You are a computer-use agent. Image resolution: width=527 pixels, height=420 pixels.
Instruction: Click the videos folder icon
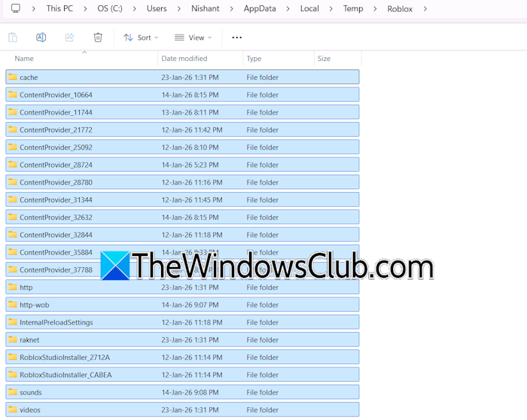coord(13,409)
